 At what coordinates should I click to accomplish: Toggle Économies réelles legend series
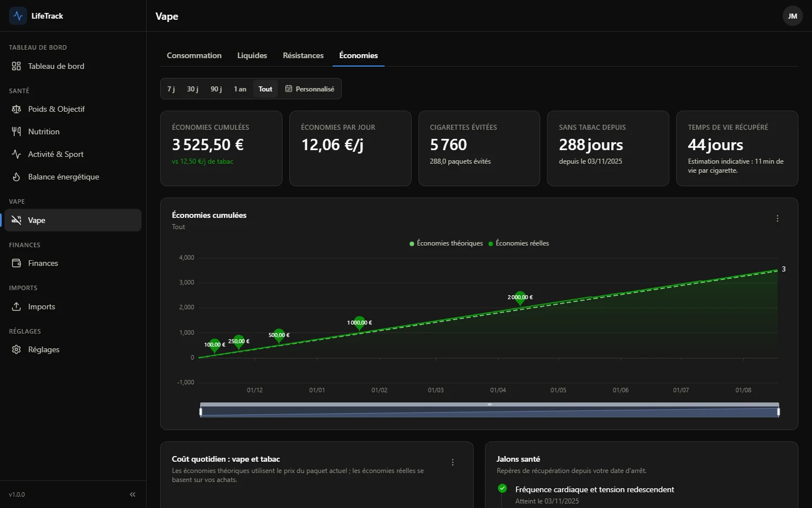(x=519, y=243)
